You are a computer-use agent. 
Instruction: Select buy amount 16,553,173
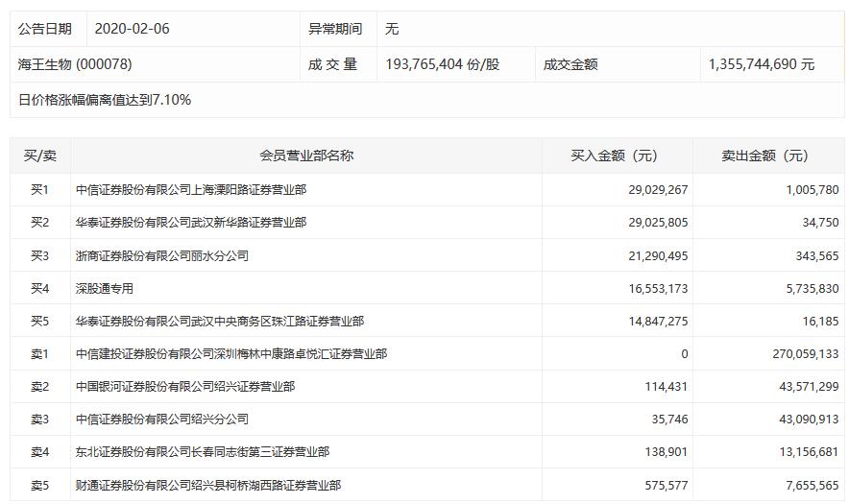tap(658, 289)
